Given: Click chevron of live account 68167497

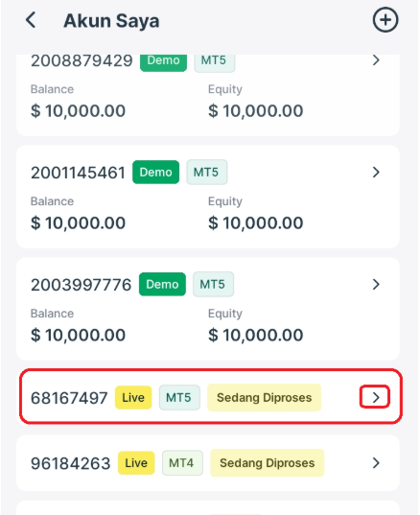Looking at the screenshot, I should click(375, 397).
